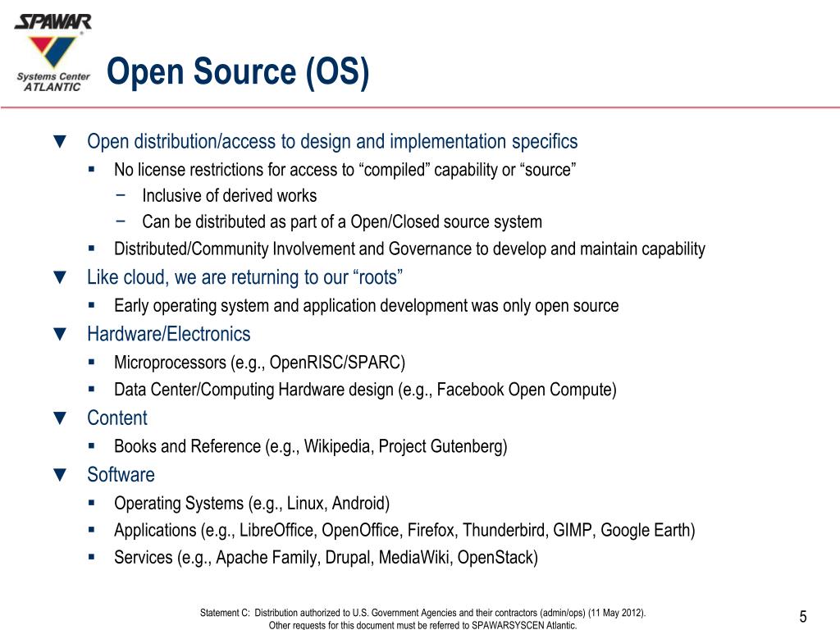The image size is (840, 630).
Task: Click "Applications (e.g., LibreOffice, OpenOffice...)" line
Action: 404,531
